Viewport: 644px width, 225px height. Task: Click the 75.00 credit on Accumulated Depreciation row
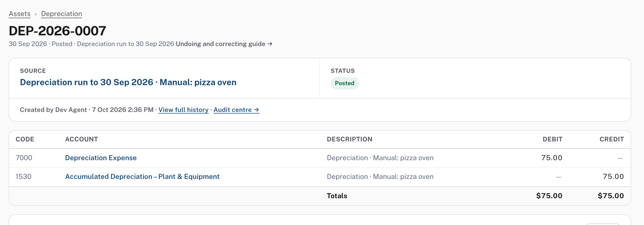(x=613, y=177)
